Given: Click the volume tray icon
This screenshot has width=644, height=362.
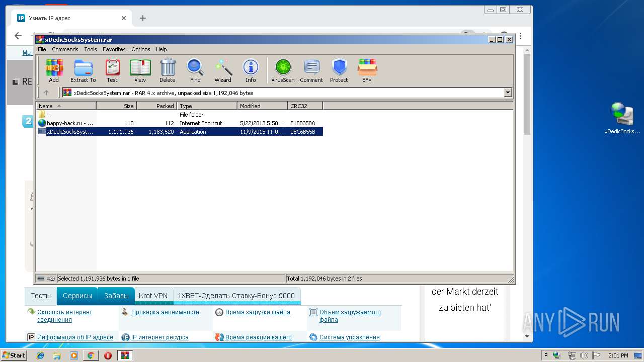Looking at the screenshot, I should 585,355.
